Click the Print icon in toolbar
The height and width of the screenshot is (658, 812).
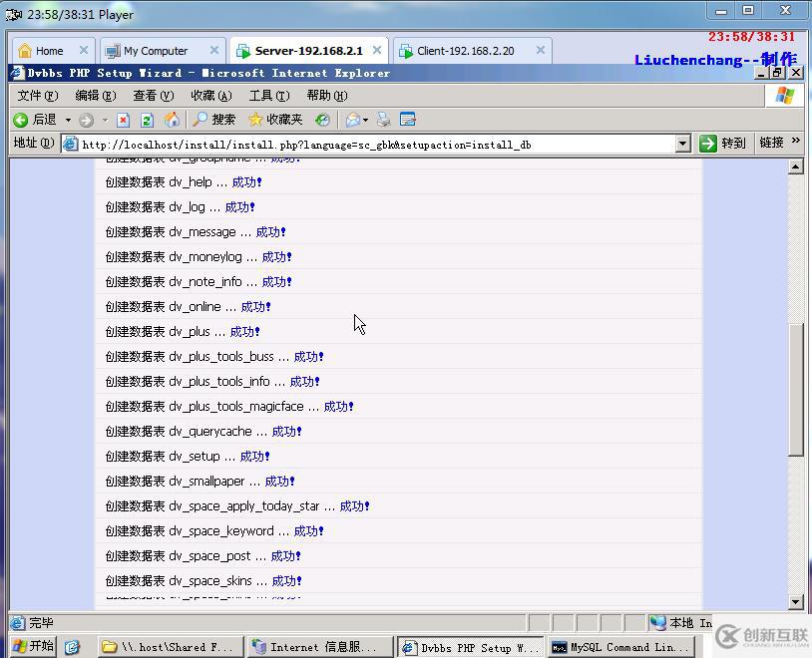[x=384, y=120]
